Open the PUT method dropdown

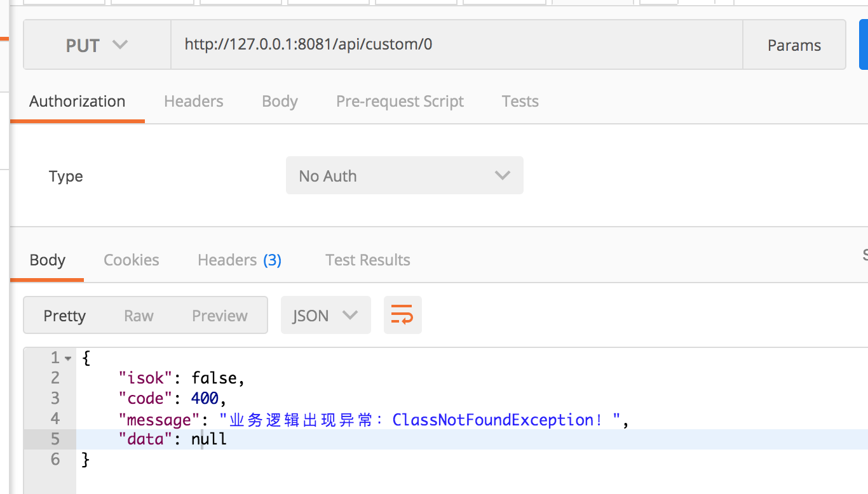click(x=97, y=45)
